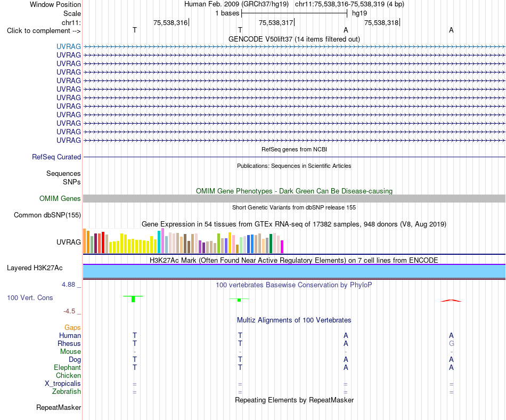Image resolution: width=506 pixels, height=420 pixels.
Task: Click the 75,538,317 ruler position
Action: (276, 22)
